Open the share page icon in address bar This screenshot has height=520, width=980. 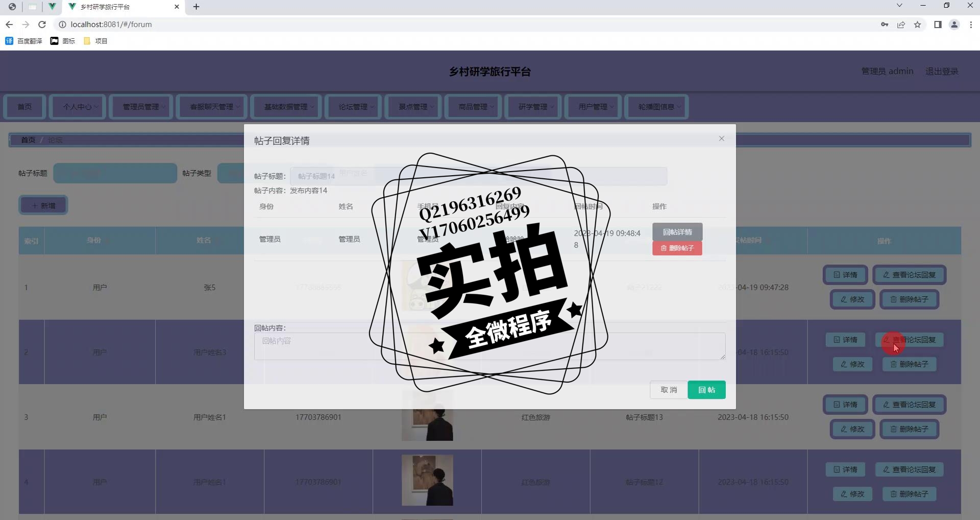coord(901,25)
